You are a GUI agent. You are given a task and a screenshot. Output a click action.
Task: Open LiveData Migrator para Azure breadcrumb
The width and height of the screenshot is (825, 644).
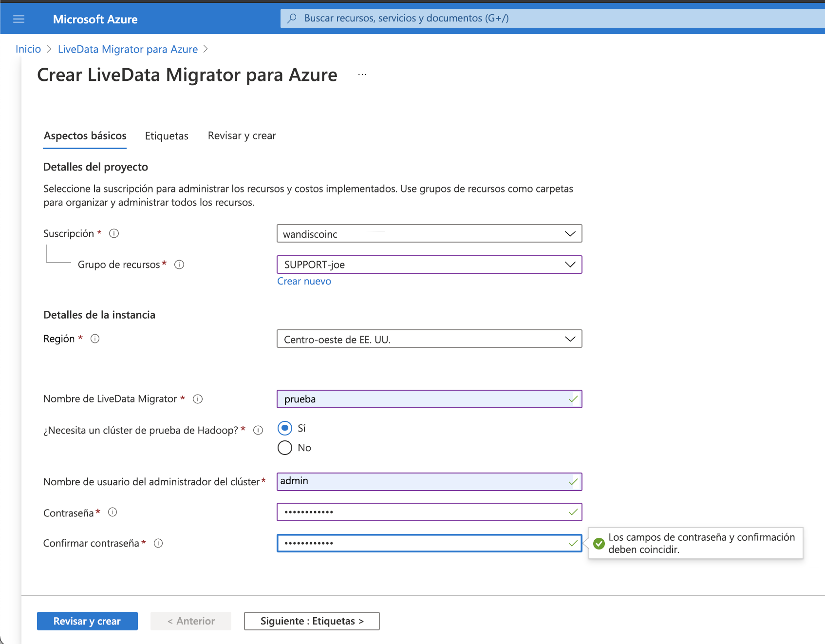point(128,49)
